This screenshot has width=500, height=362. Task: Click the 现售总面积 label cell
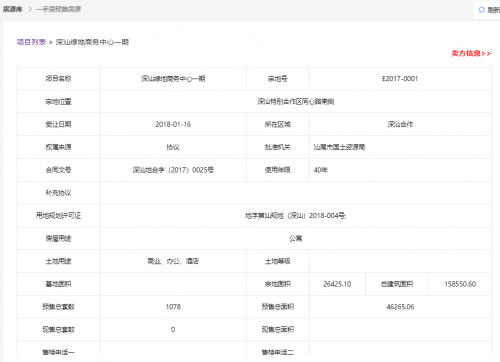click(278, 329)
